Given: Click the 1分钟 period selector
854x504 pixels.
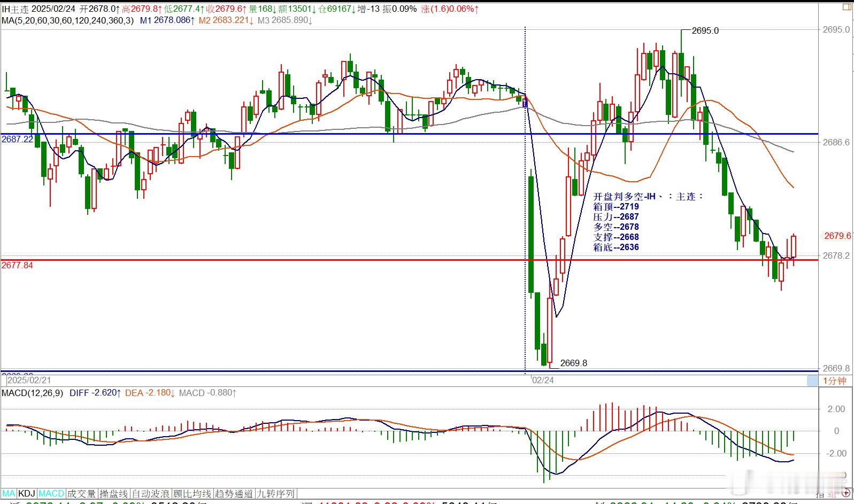Looking at the screenshot, I should point(835,381).
